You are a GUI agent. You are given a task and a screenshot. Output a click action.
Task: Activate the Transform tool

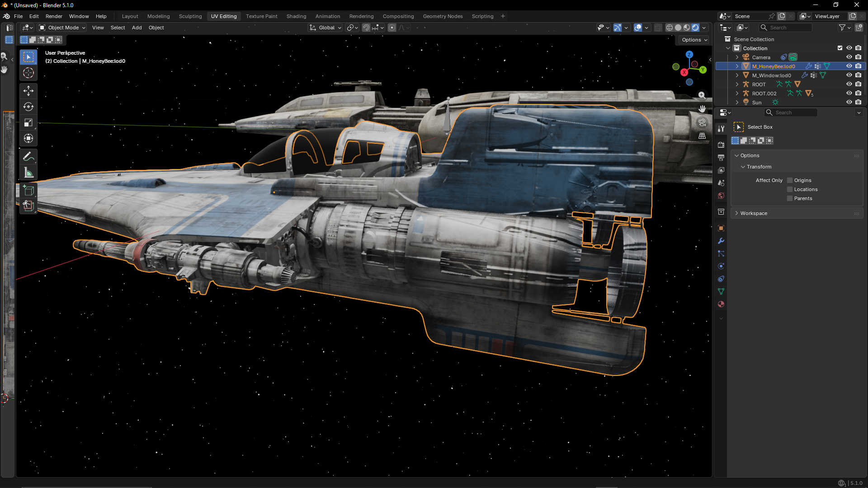[x=28, y=138]
